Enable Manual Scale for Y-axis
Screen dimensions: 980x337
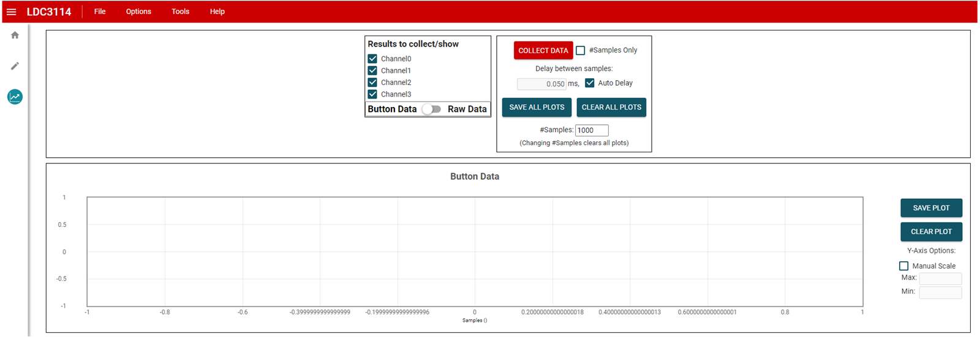click(x=903, y=266)
